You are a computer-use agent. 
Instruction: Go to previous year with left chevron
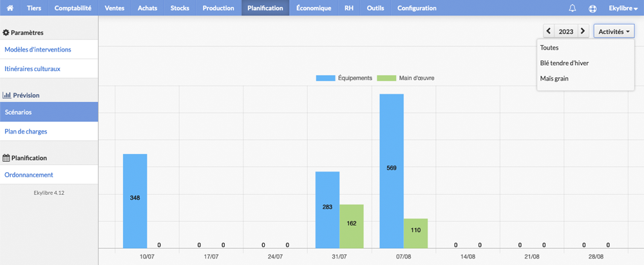click(x=549, y=32)
